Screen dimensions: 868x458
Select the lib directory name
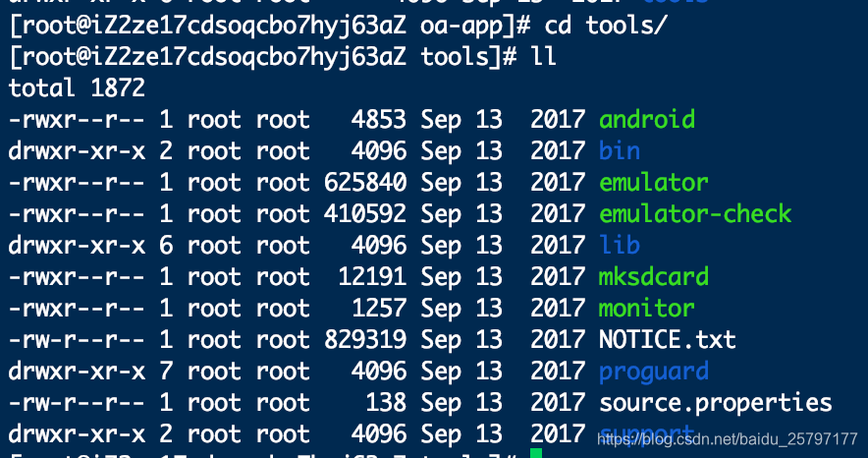[x=620, y=245]
